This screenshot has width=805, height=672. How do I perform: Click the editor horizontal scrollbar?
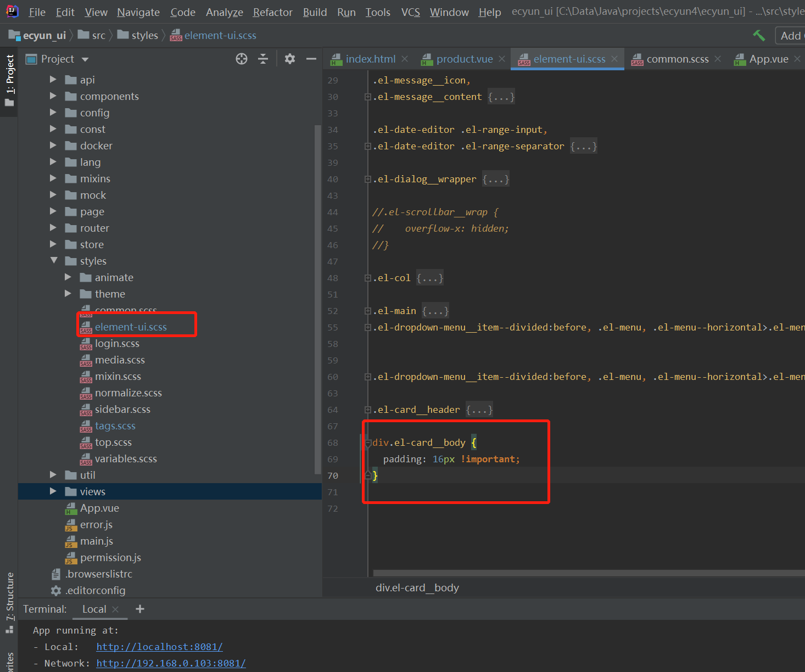589,573
